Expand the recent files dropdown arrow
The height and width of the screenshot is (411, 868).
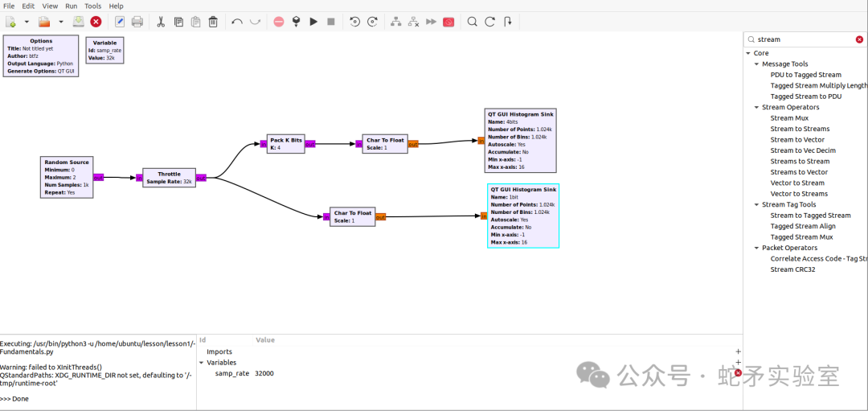tap(60, 22)
